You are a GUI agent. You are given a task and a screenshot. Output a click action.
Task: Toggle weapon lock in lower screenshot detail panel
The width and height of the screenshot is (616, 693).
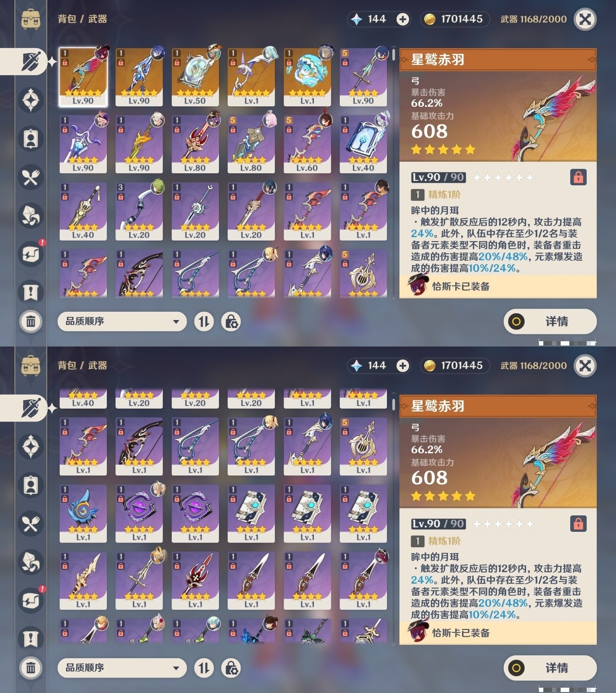[578, 524]
